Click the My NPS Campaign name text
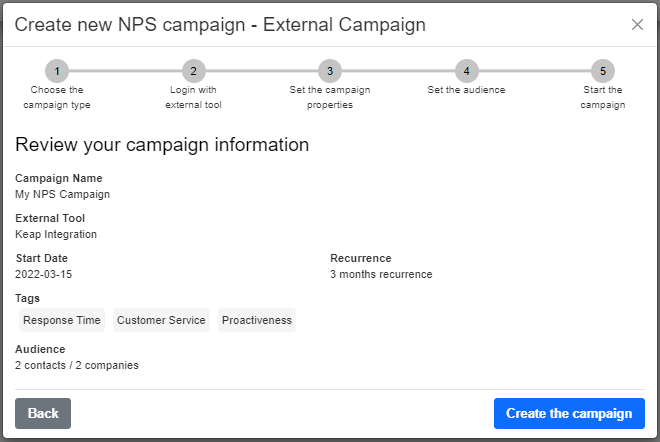Screen dimensions: 660x442 [62, 194]
